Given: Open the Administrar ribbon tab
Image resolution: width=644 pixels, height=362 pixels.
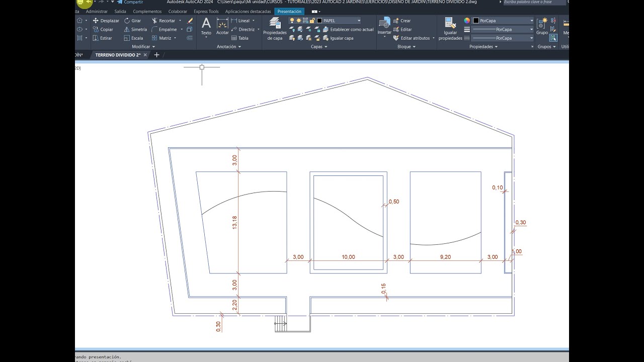Looking at the screenshot, I should (x=97, y=11).
